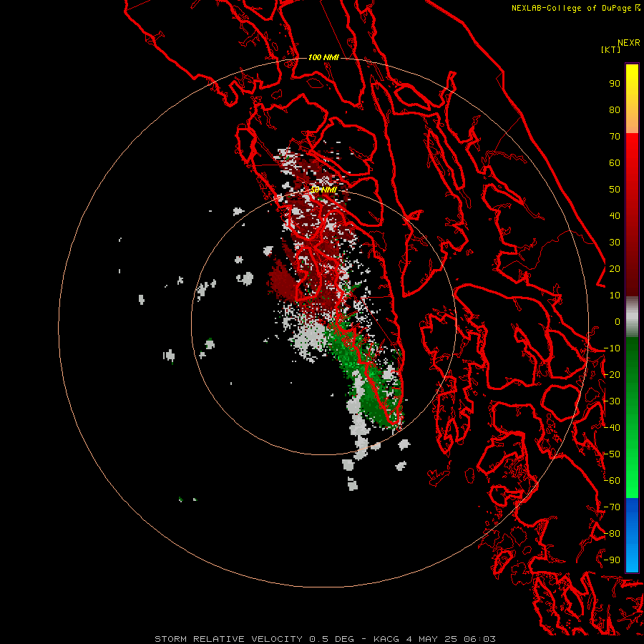Click the 0 value on velocity scale
Viewport: 644px width, 644px height.
(x=617, y=322)
